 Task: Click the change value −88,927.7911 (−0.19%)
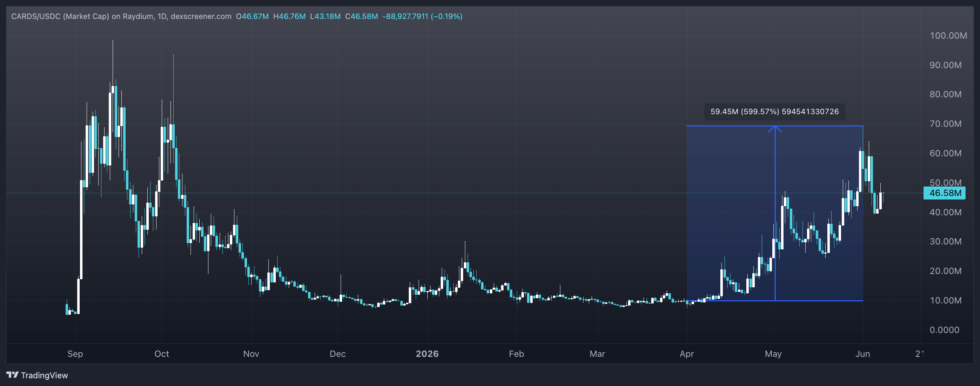422,17
